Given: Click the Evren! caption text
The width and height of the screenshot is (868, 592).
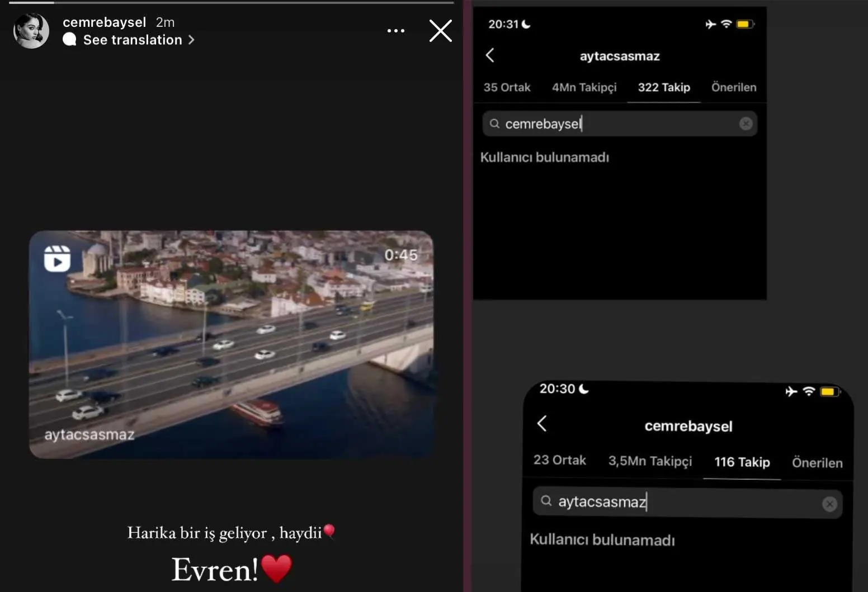Looking at the screenshot, I should pos(215,570).
